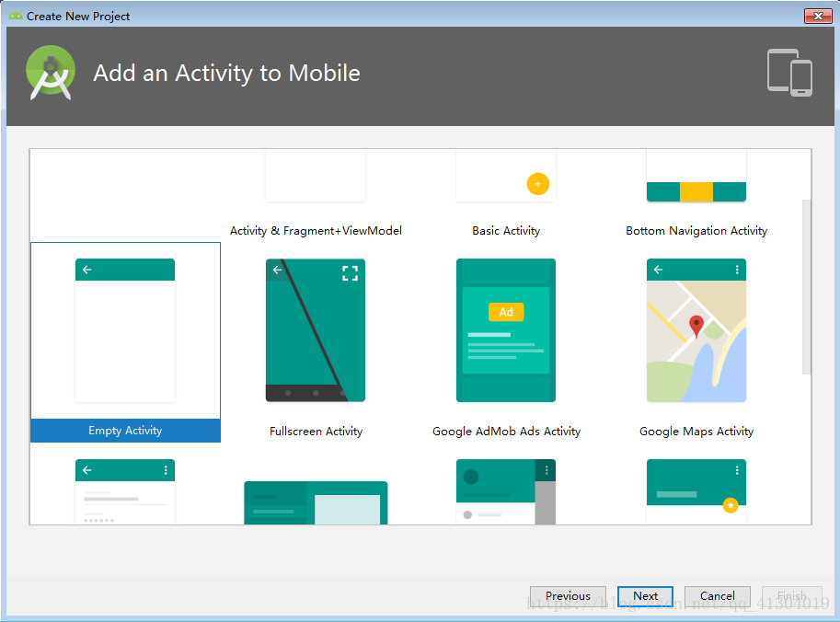Click the Activity & Fragment+ViewModel label
The height and width of the screenshot is (622, 840).
316,231
